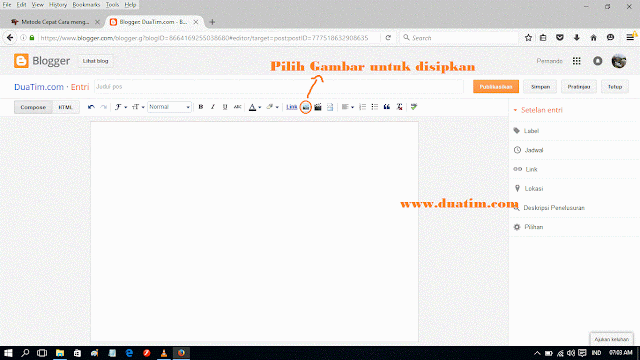640x360 pixels.
Task: Open the account profile avatar
Action: [619, 61]
